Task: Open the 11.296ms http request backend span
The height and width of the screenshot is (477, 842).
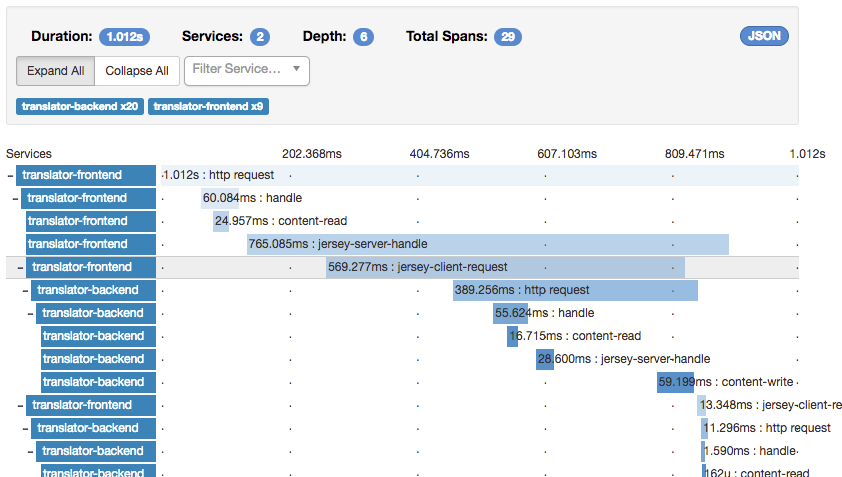Action: [x=705, y=429]
